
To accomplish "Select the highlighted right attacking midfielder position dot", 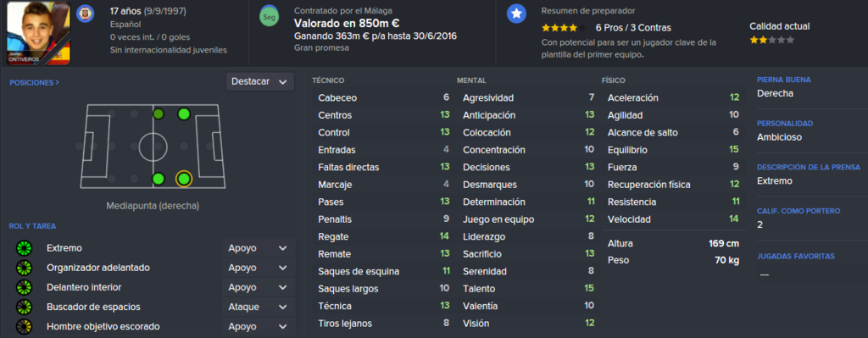I will 183,179.
